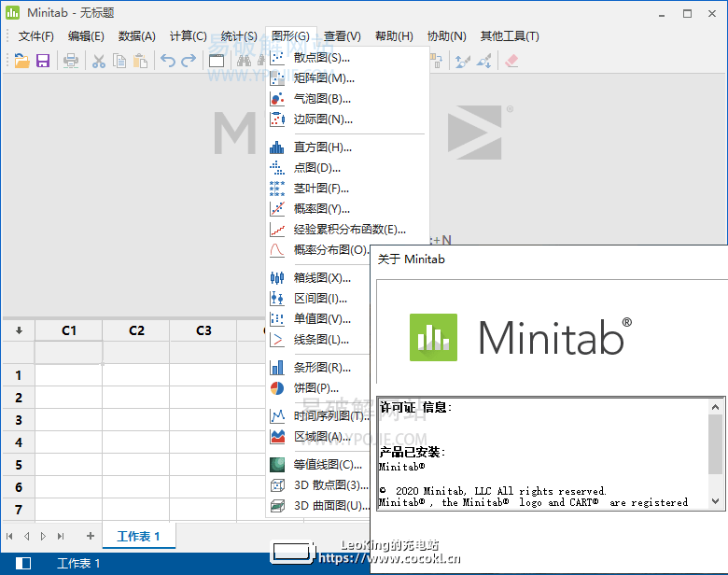Click the Redo arrow icon

coord(189,61)
